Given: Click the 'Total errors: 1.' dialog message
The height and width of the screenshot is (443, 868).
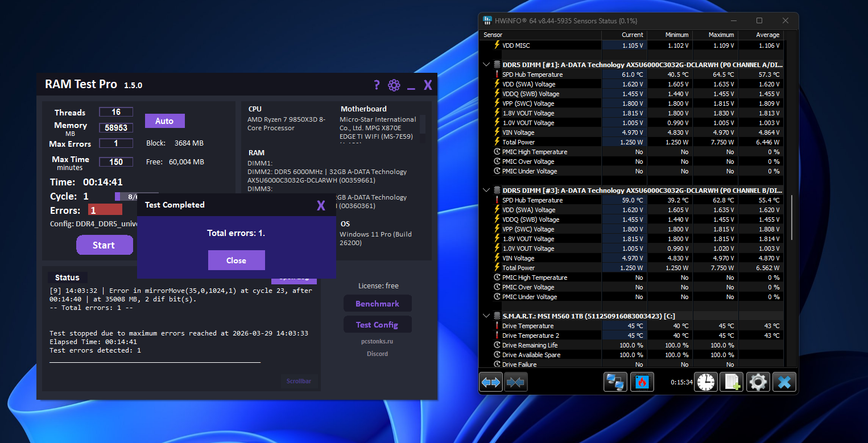Looking at the screenshot, I should [x=236, y=233].
